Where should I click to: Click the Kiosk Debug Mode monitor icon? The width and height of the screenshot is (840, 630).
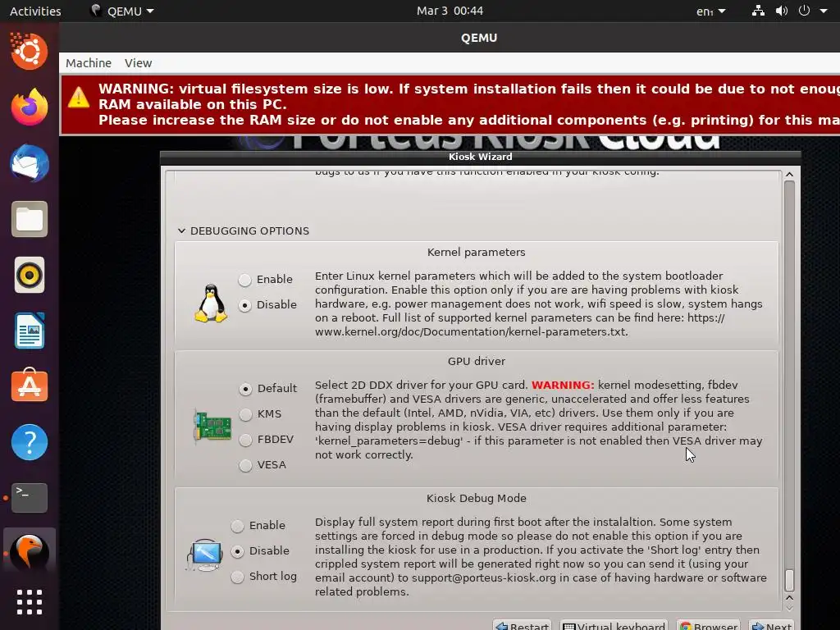[x=204, y=555]
